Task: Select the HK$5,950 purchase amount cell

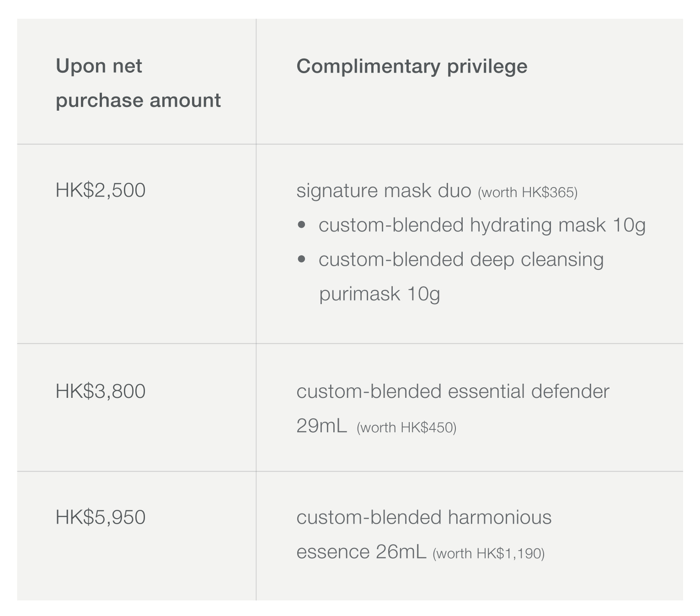Action: coord(101,517)
